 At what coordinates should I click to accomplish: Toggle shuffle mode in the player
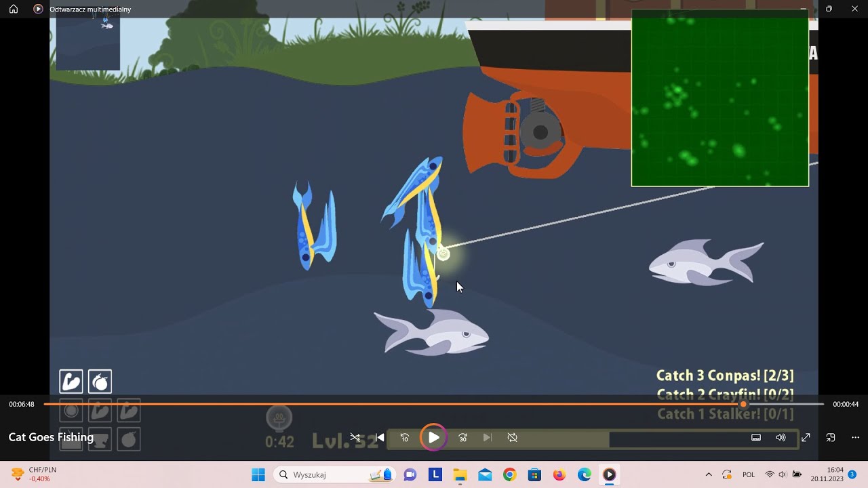[355, 438]
